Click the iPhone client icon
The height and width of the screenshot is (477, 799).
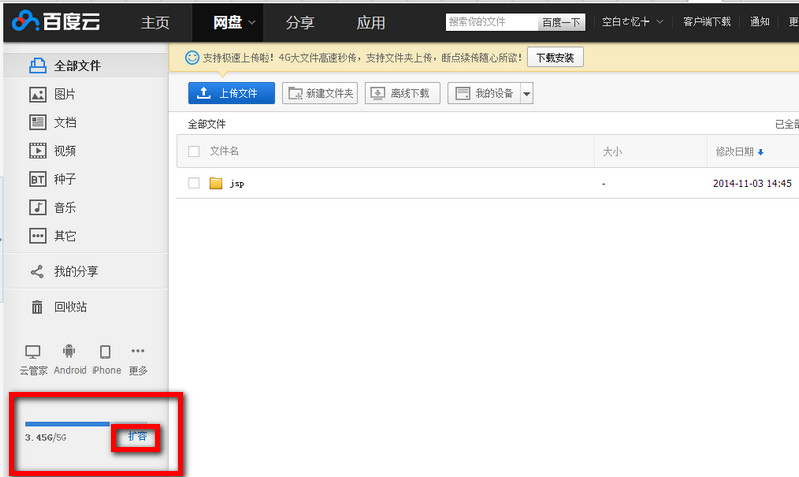point(105,352)
